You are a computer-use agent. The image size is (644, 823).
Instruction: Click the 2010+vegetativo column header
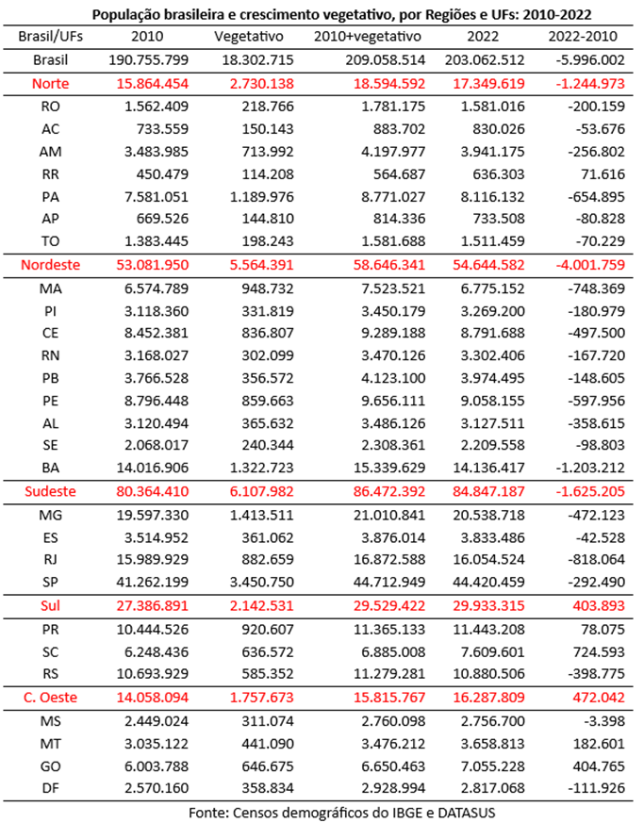[368, 37]
